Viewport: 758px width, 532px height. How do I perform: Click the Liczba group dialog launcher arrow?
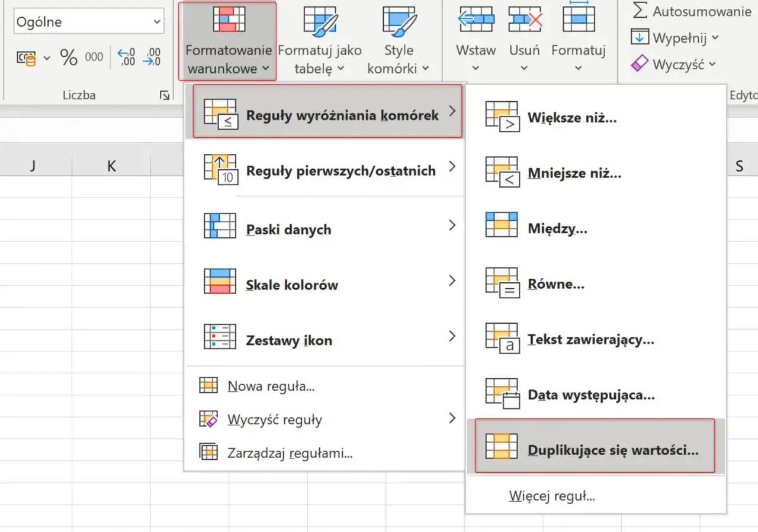point(164,95)
